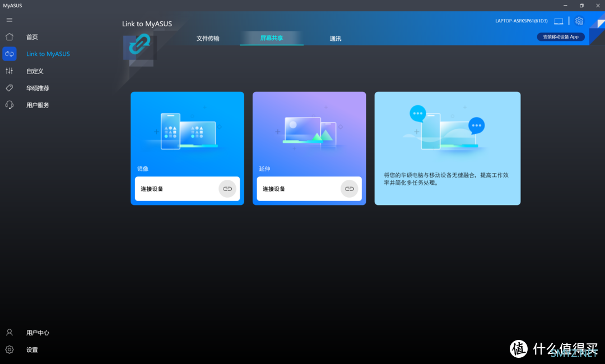Click the user profile icon
This screenshot has width=605, height=364.
(10, 333)
